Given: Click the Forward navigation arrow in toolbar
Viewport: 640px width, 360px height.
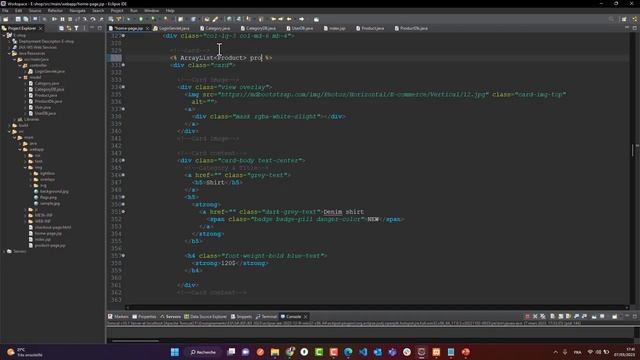Looking at the screenshot, I should 302,19.
